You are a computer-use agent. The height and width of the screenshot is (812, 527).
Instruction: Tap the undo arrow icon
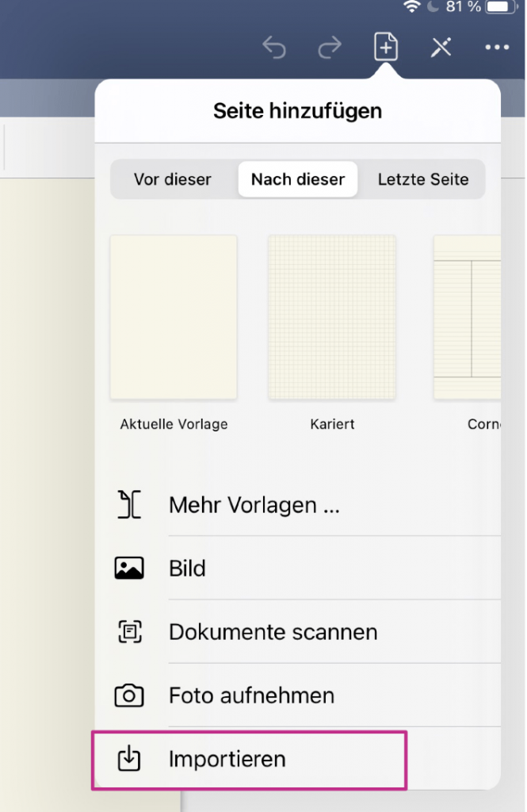[x=274, y=48]
